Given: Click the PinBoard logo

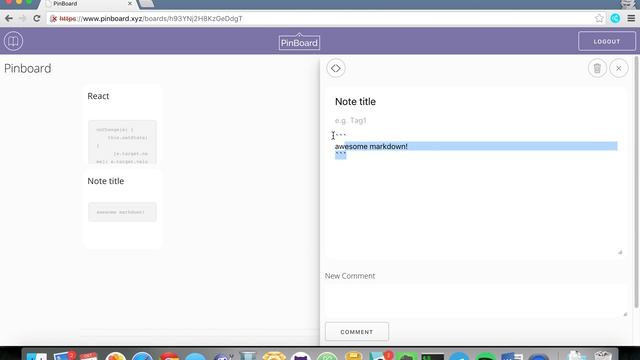Looking at the screenshot, I should 299,42.
